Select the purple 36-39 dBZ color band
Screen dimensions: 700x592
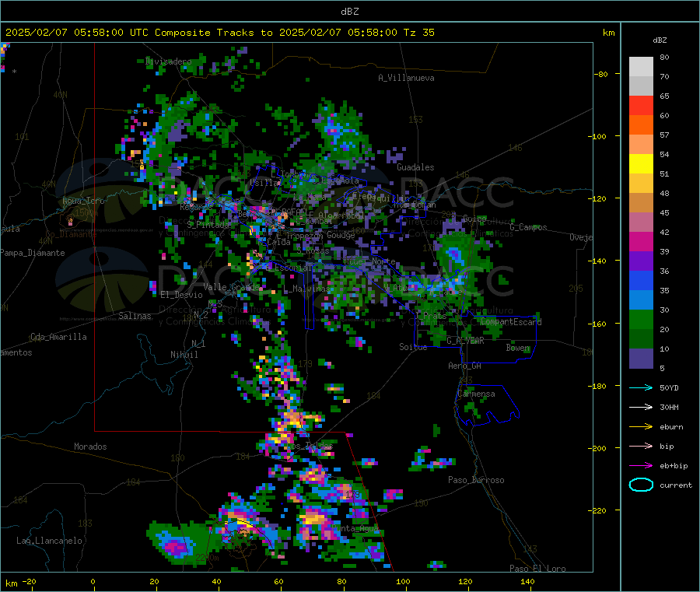(x=641, y=261)
